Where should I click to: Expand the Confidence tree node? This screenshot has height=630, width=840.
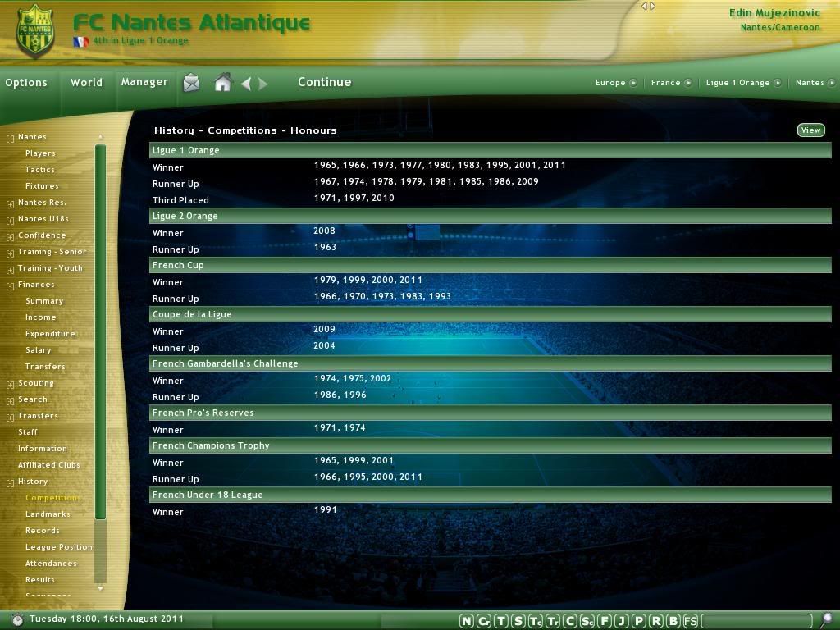(x=10, y=237)
